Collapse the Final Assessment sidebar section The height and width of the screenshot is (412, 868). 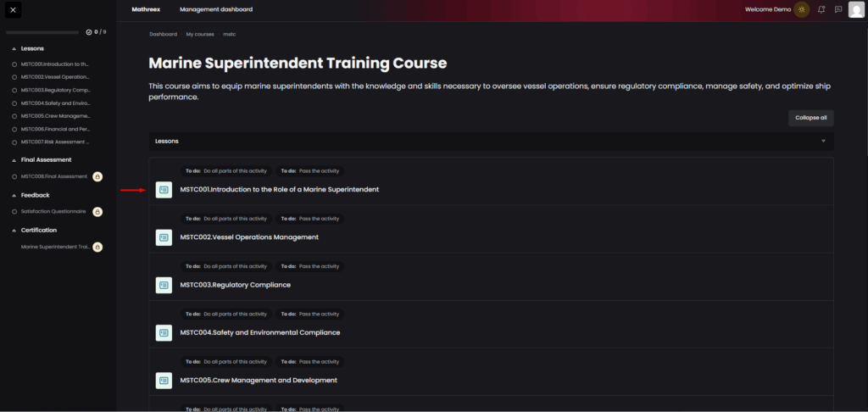click(14, 159)
